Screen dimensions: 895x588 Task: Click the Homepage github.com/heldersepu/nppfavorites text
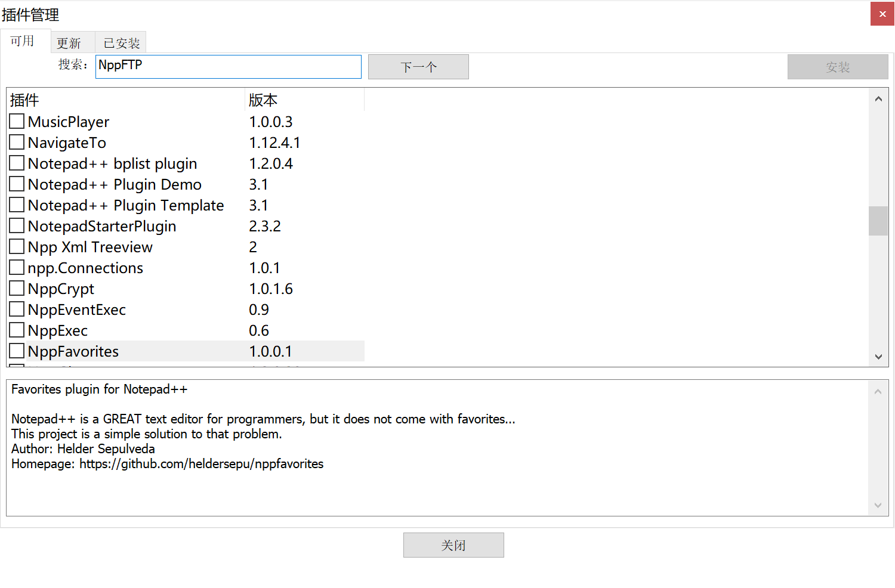pos(167,463)
